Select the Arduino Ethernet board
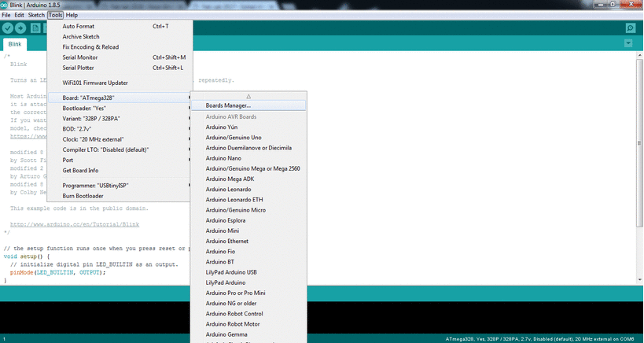Image resolution: width=644 pixels, height=343 pixels. coord(248,241)
